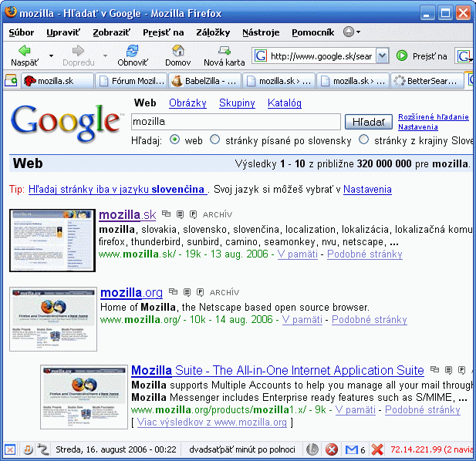Open Nastavenia link beside the search button

click(x=417, y=126)
